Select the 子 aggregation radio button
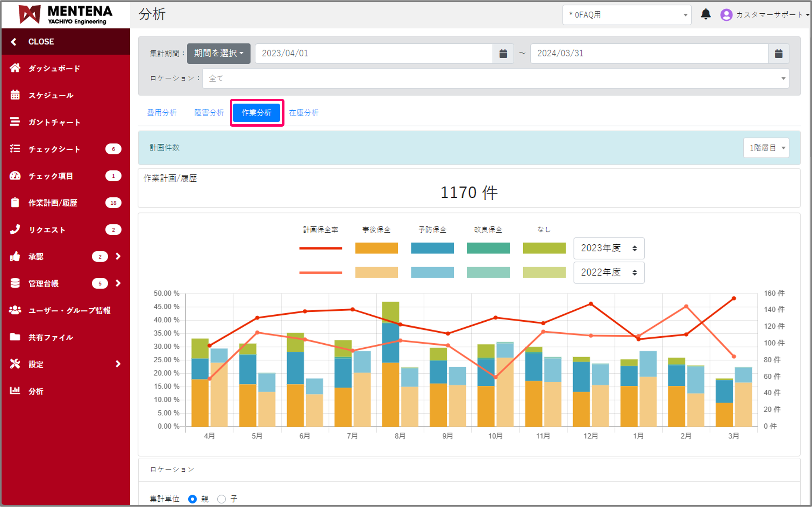 [222, 499]
